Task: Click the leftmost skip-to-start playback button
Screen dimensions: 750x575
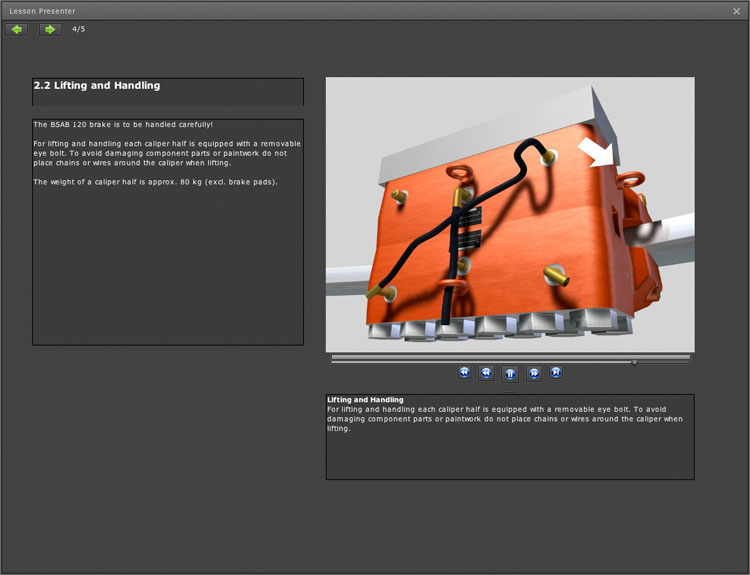Action: (x=464, y=372)
